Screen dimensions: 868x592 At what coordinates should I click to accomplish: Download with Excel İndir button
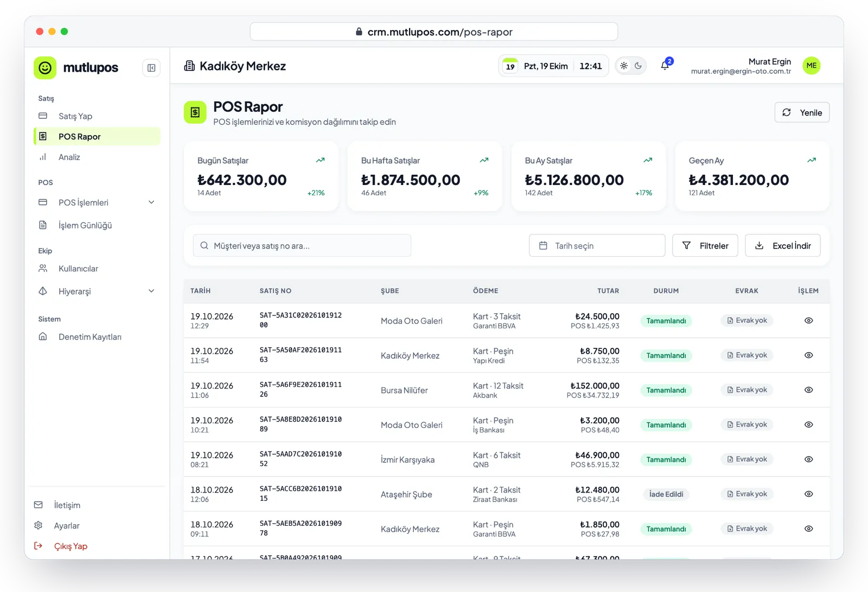click(x=783, y=245)
